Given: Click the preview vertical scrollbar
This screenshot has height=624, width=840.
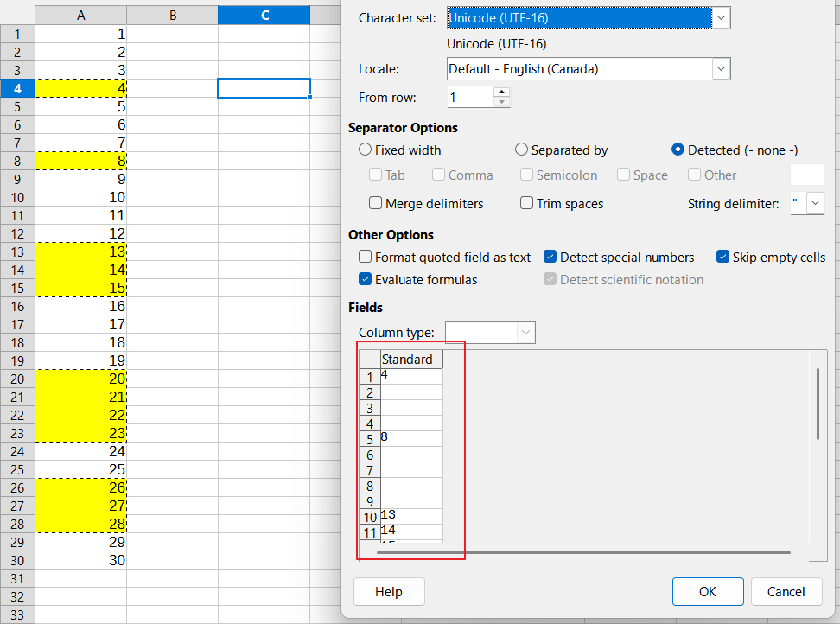Looking at the screenshot, I should 818,404.
